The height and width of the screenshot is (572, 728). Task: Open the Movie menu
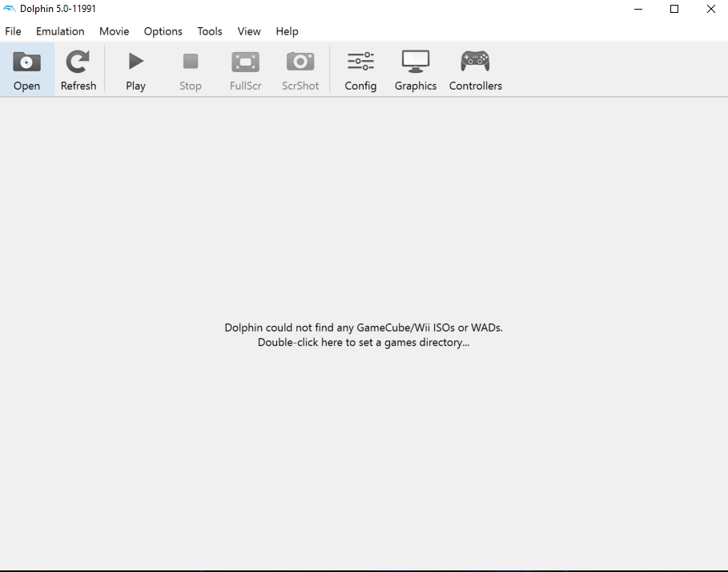click(115, 31)
